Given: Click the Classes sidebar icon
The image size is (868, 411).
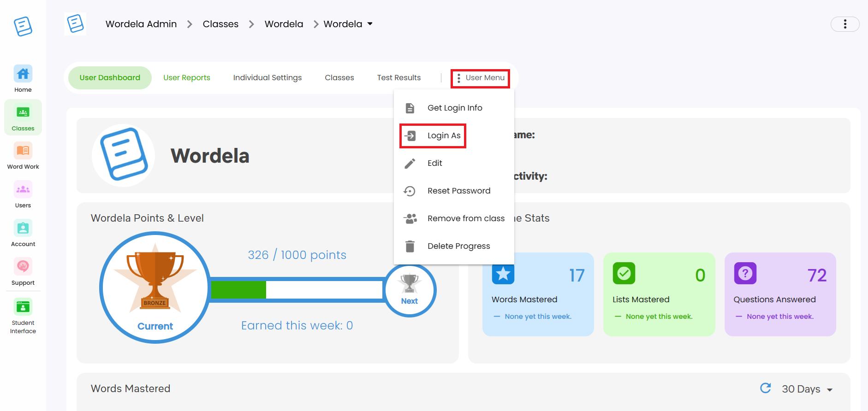Looking at the screenshot, I should 23,117.
